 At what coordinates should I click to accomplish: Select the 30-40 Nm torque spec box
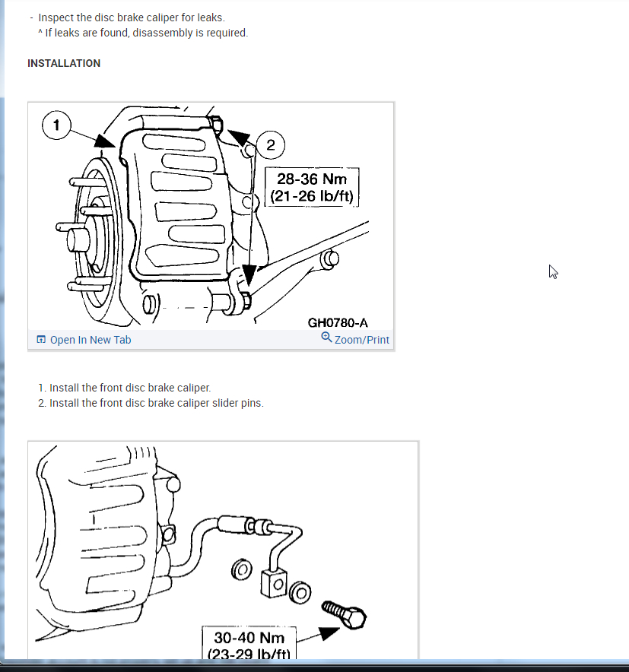coord(249,644)
